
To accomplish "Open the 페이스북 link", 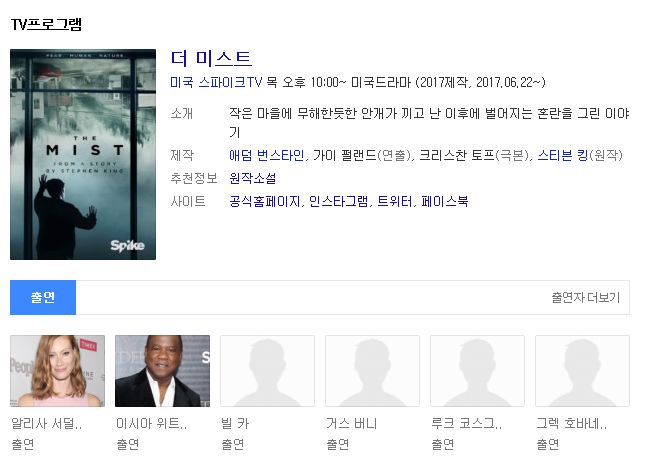I will click(x=445, y=201).
